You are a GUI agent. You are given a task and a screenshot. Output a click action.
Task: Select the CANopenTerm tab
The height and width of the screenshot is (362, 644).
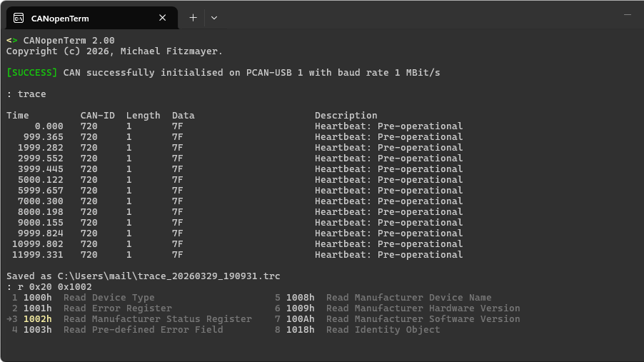[x=92, y=18]
